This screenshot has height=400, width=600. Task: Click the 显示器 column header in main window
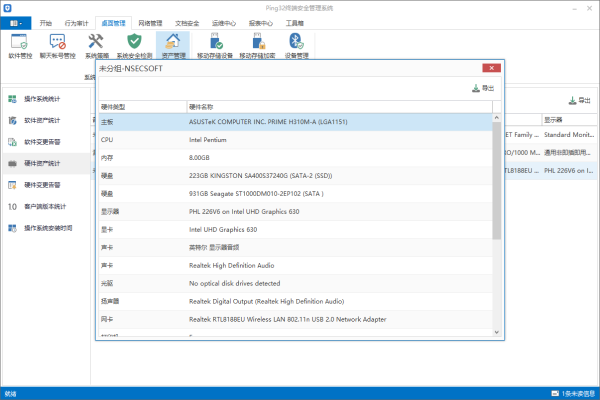pyautogui.click(x=569, y=120)
